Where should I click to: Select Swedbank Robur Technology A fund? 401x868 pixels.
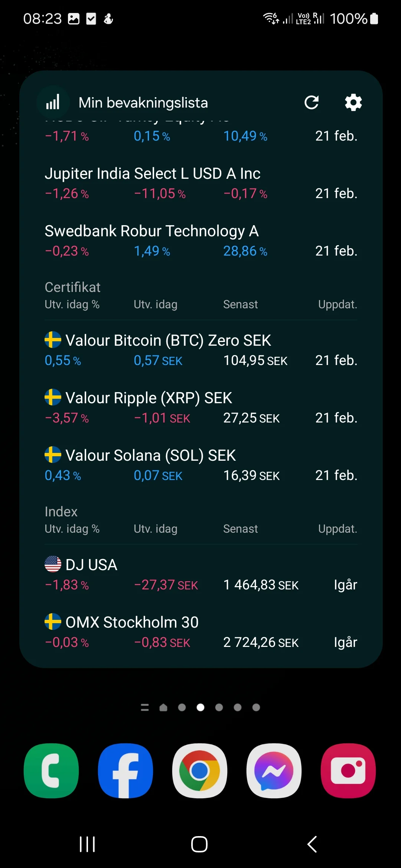pos(151,231)
